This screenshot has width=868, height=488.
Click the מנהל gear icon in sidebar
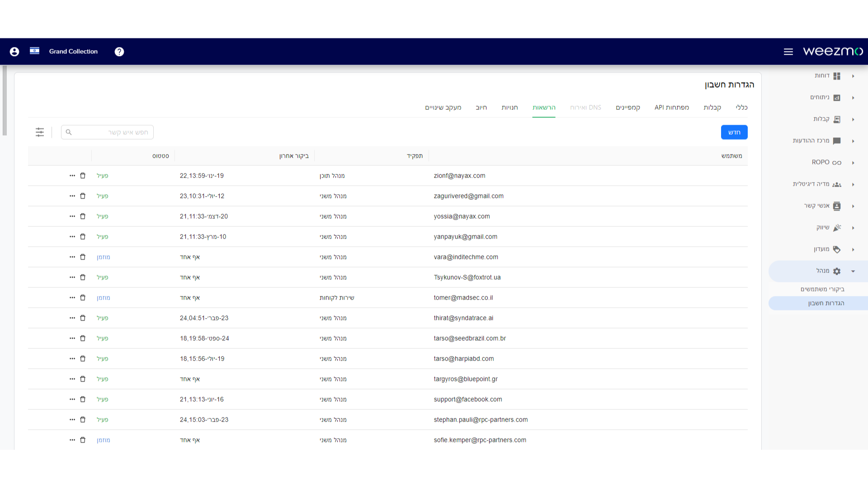coord(837,271)
